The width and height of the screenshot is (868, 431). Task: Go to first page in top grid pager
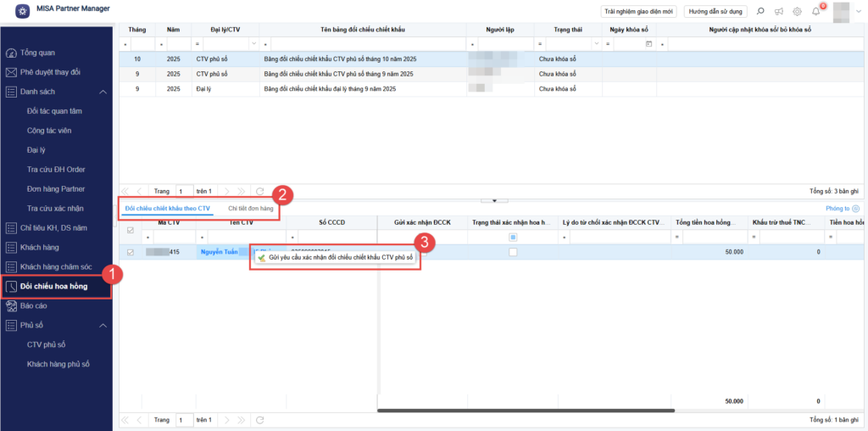[x=125, y=191]
